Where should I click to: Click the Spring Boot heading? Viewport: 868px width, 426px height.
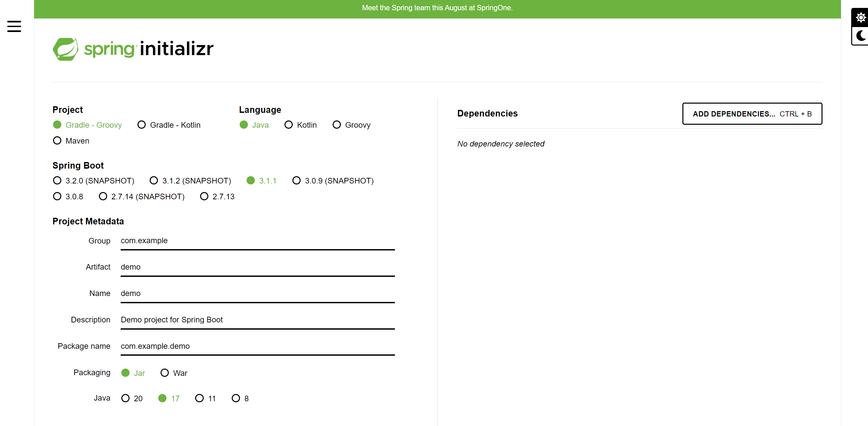tap(78, 166)
